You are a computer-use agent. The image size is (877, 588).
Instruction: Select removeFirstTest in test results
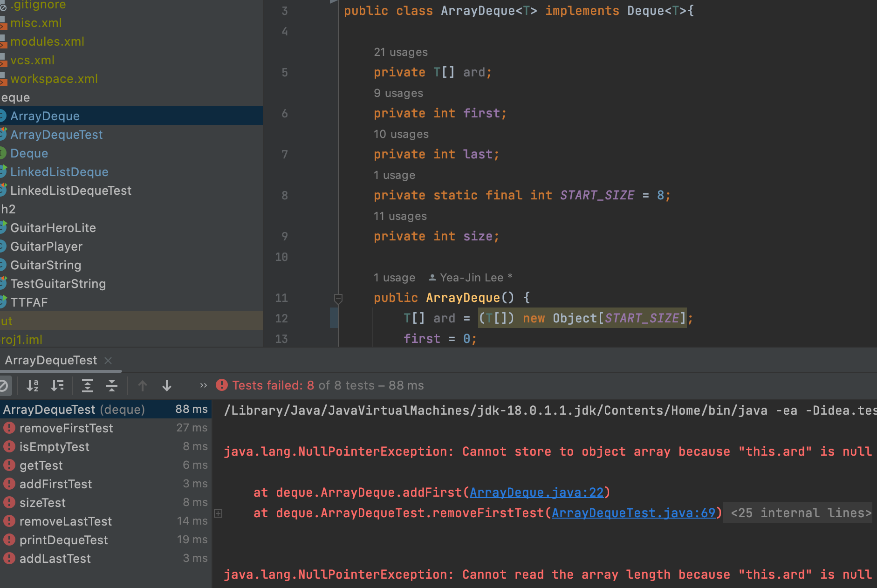tap(66, 428)
